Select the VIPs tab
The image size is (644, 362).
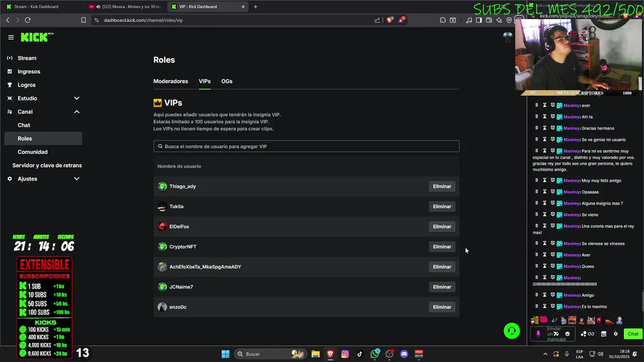(x=205, y=81)
